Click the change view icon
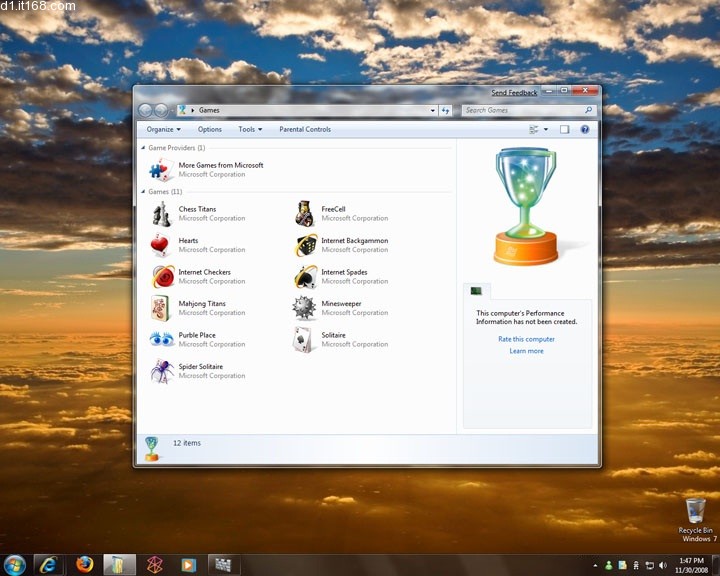 tap(534, 130)
